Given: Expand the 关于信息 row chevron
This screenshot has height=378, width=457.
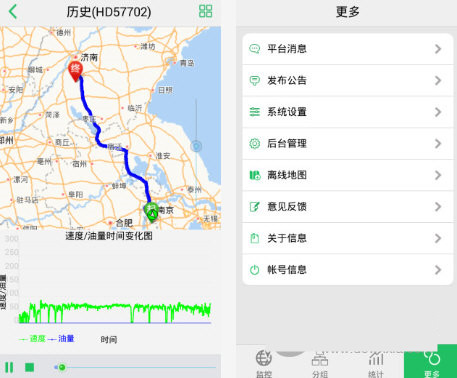Looking at the screenshot, I should coord(438,238).
